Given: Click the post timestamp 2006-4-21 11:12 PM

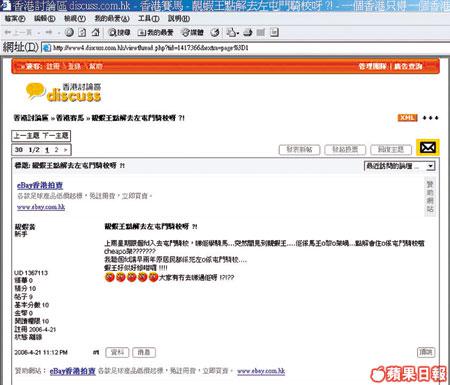Looking at the screenshot, I should (x=41, y=352).
